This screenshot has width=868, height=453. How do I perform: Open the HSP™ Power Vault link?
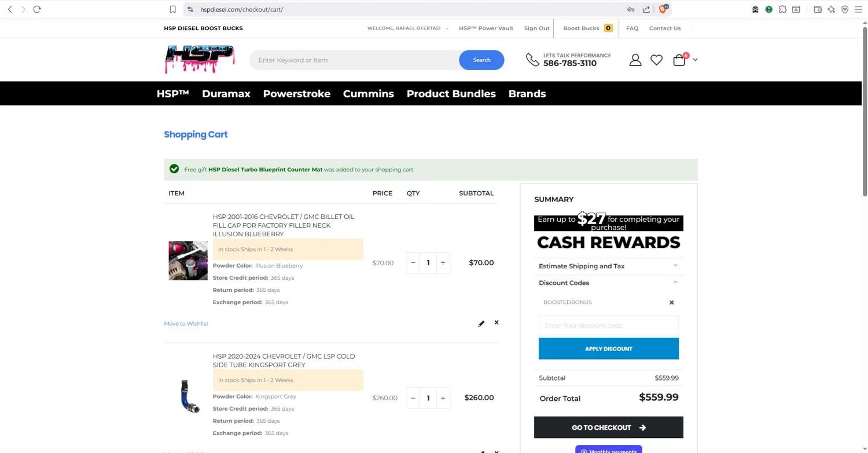pyautogui.click(x=486, y=28)
